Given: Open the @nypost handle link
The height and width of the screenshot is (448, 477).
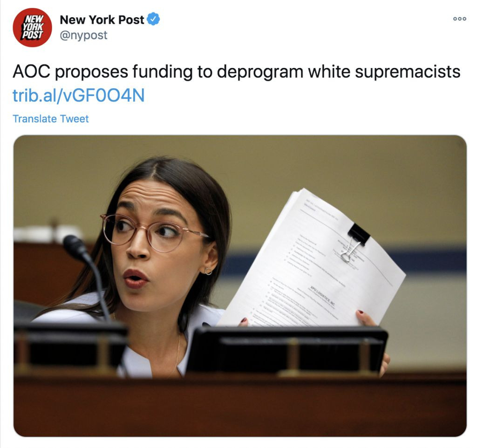Looking at the screenshot, I should (84, 35).
